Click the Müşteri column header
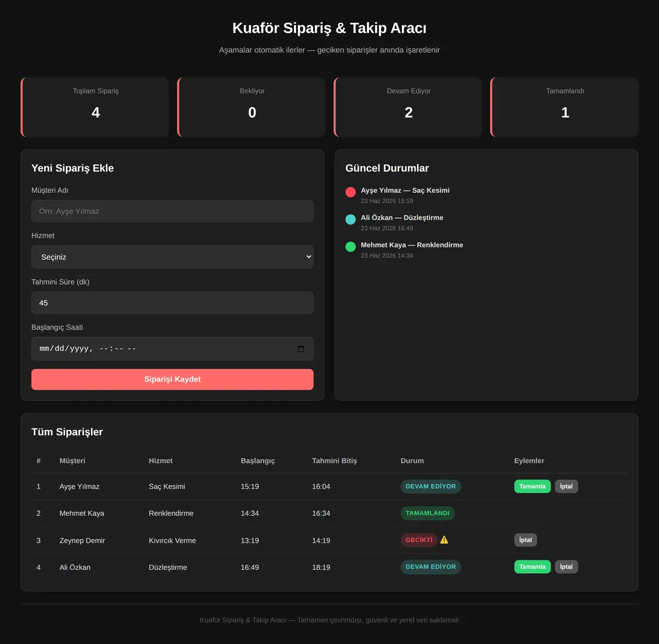Image resolution: width=659 pixels, height=644 pixels. coord(72,461)
